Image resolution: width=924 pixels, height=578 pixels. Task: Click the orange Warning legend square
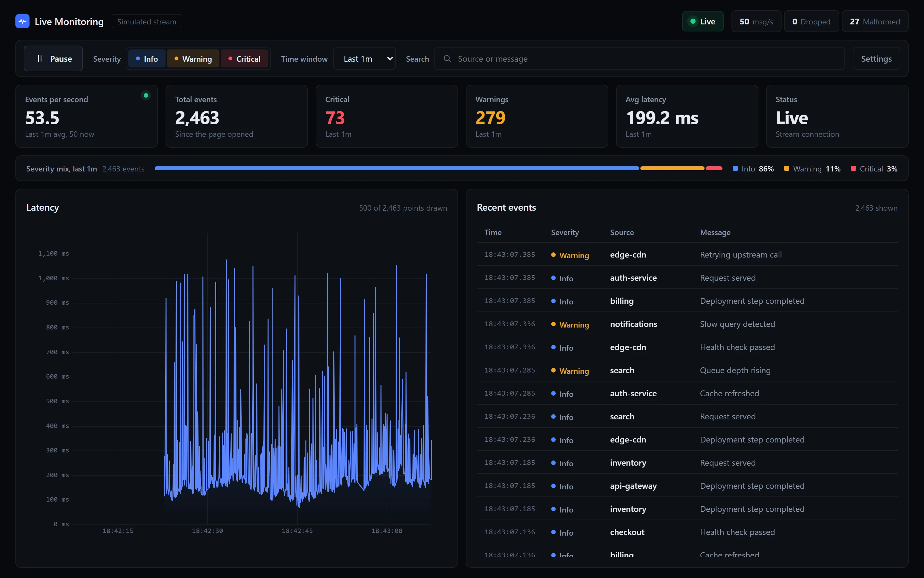pos(787,169)
